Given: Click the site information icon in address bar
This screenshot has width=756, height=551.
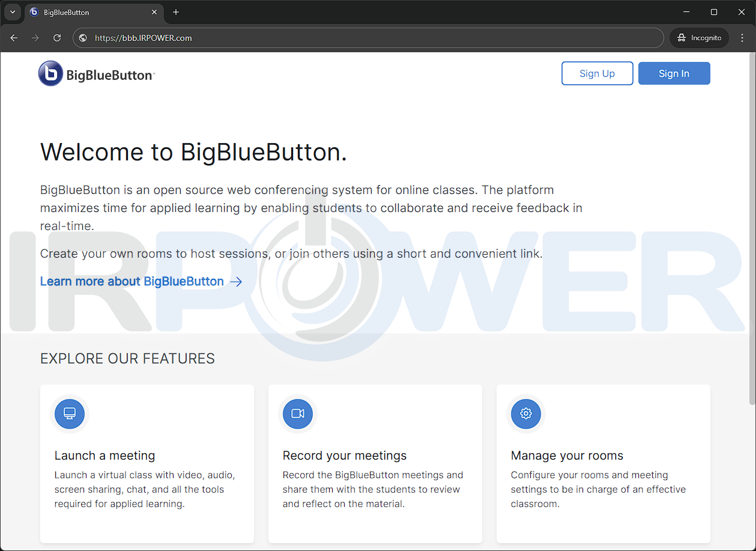Looking at the screenshot, I should tap(82, 37).
